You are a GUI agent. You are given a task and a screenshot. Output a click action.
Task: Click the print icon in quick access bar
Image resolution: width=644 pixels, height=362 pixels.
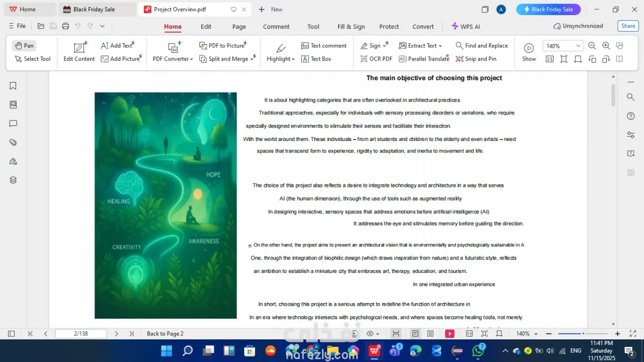pos(65,26)
